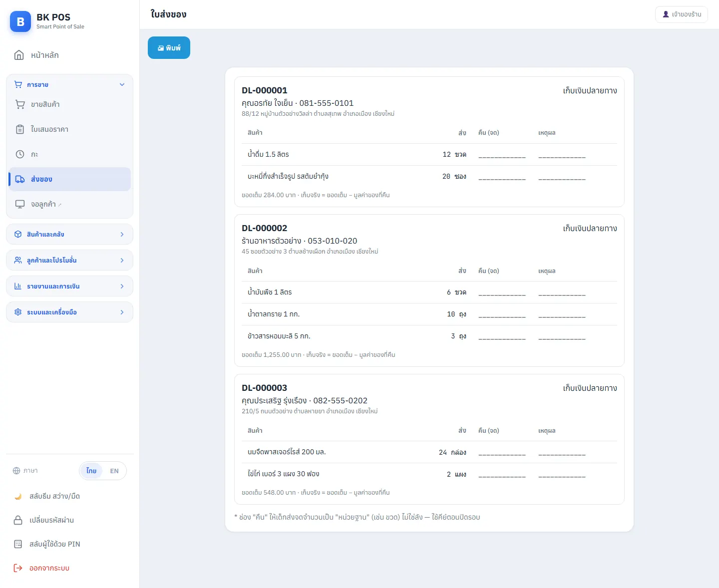Click the พิมพ์ print button
Screen dimensions: 719x588
pos(169,47)
